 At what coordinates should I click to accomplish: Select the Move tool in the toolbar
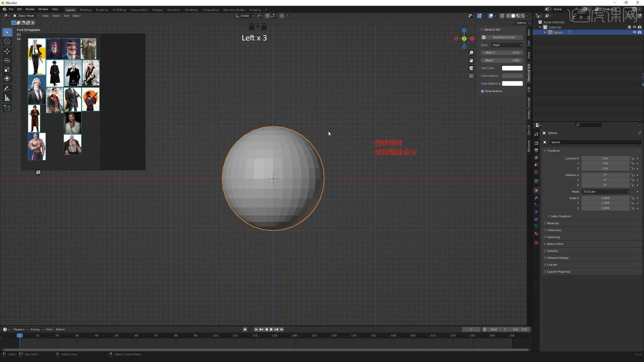(x=7, y=51)
